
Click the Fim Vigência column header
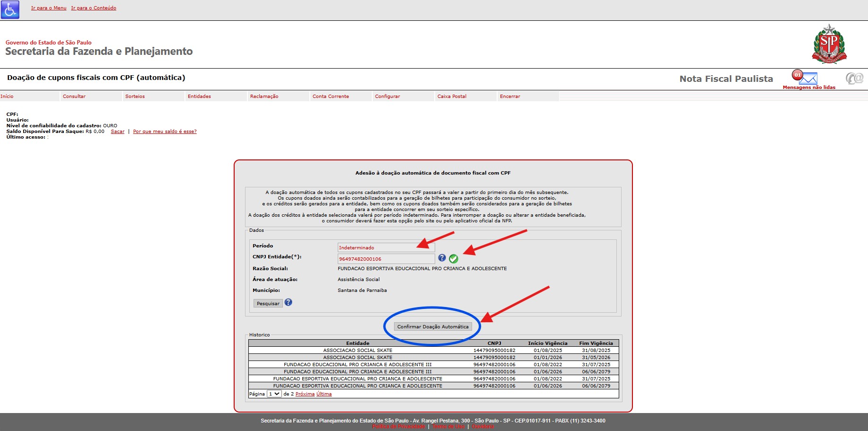[x=596, y=343]
